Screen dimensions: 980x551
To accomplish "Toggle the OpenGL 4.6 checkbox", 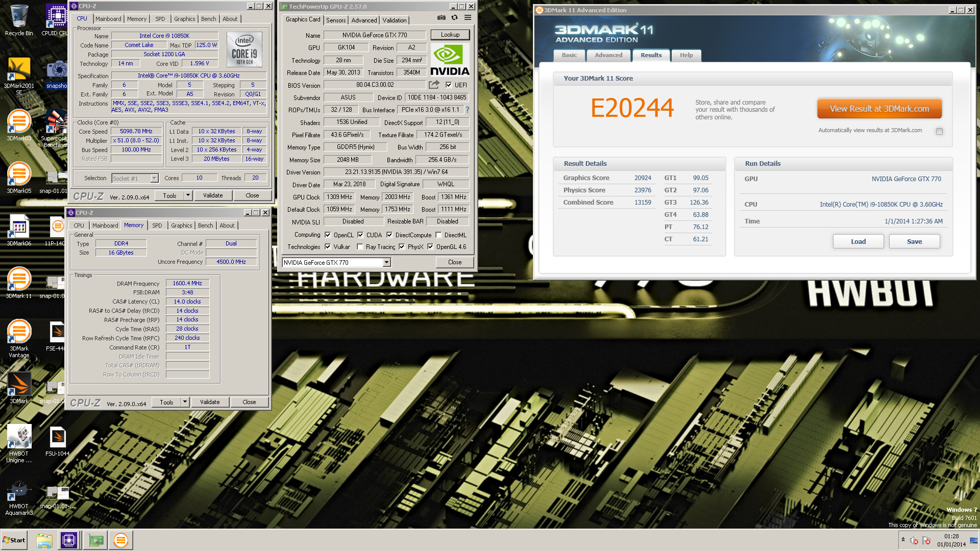I will (430, 247).
